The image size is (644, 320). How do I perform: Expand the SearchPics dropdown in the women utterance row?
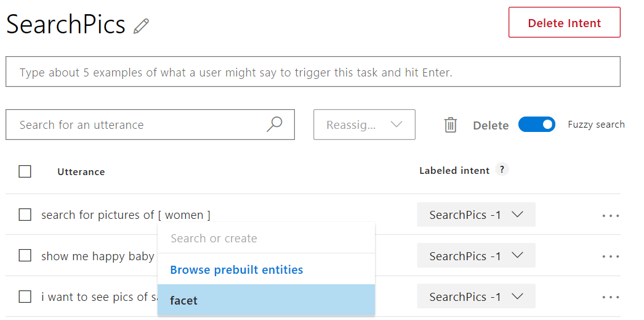pos(476,215)
